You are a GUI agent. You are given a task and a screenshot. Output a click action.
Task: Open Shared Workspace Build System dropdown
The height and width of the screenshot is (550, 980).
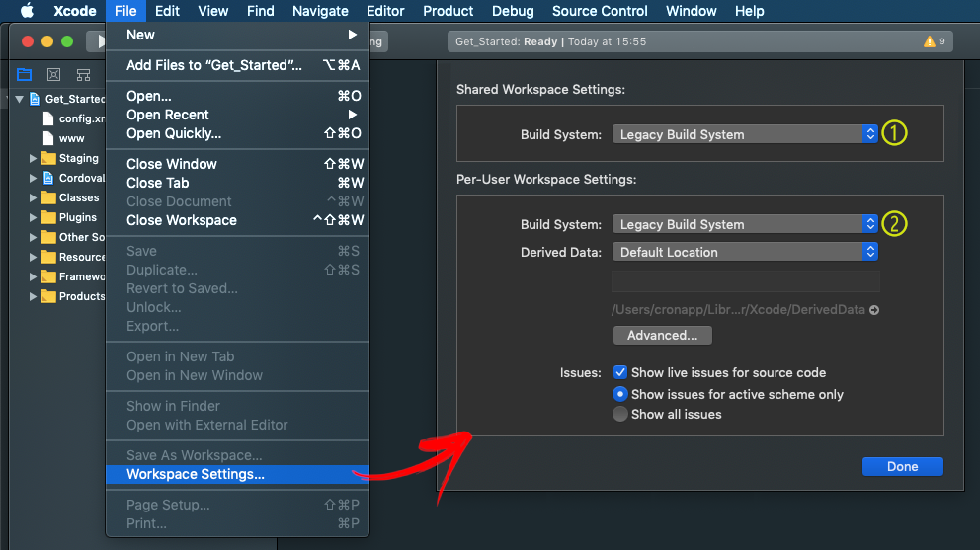(745, 134)
